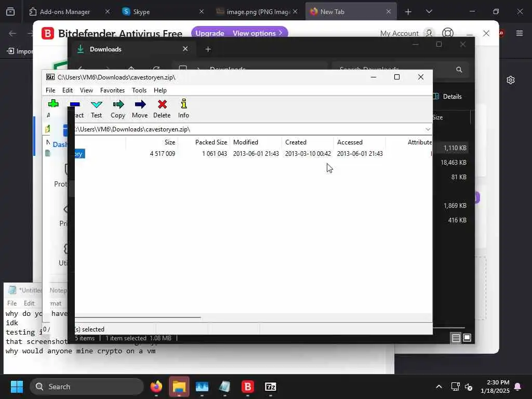Switch to the image.png browser tab
532x399 pixels.
(x=257, y=11)
